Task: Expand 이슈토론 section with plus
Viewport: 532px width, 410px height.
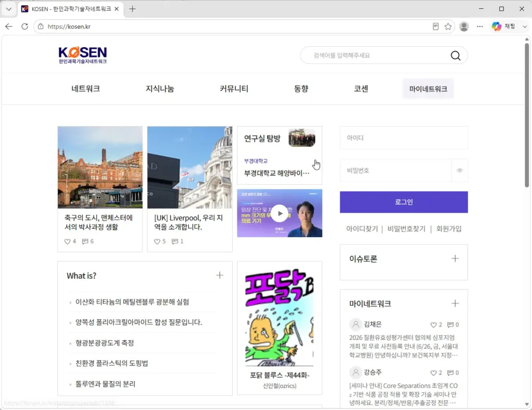Action: [455, 258]
